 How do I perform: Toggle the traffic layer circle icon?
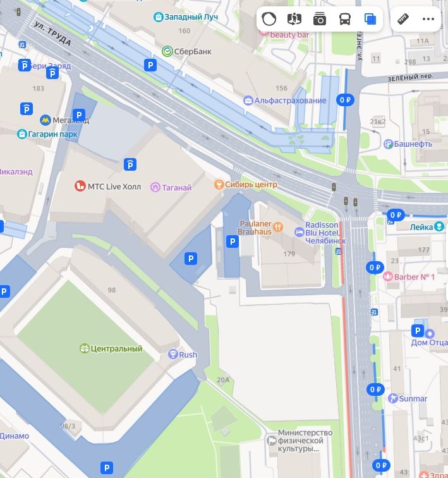[x=269, y=19]
